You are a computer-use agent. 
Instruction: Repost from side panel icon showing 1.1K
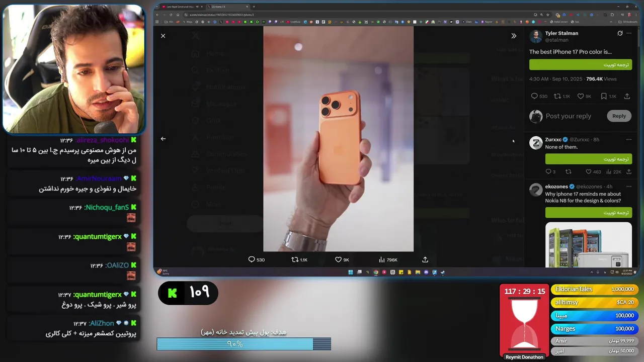coord(562,96)
